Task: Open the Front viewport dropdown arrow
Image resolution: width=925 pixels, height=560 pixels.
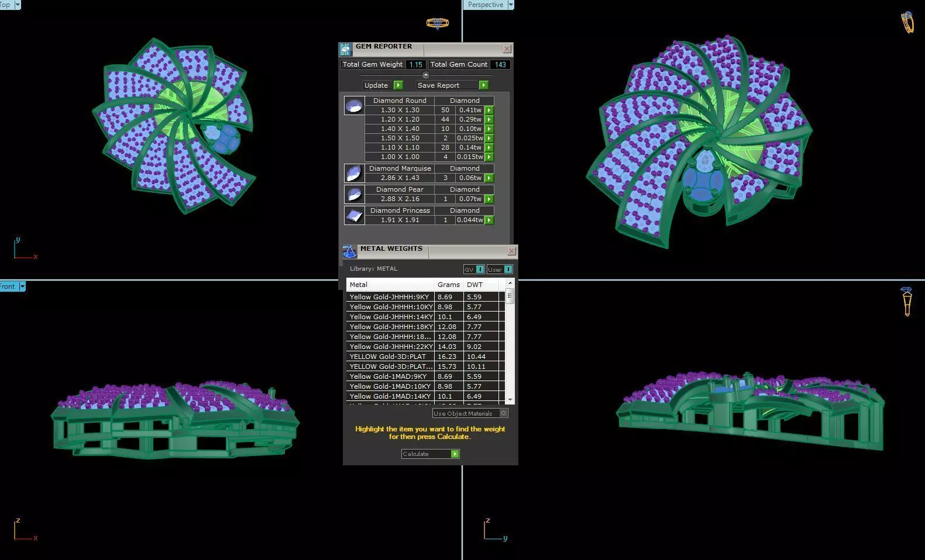Action: tap(22, 286)
